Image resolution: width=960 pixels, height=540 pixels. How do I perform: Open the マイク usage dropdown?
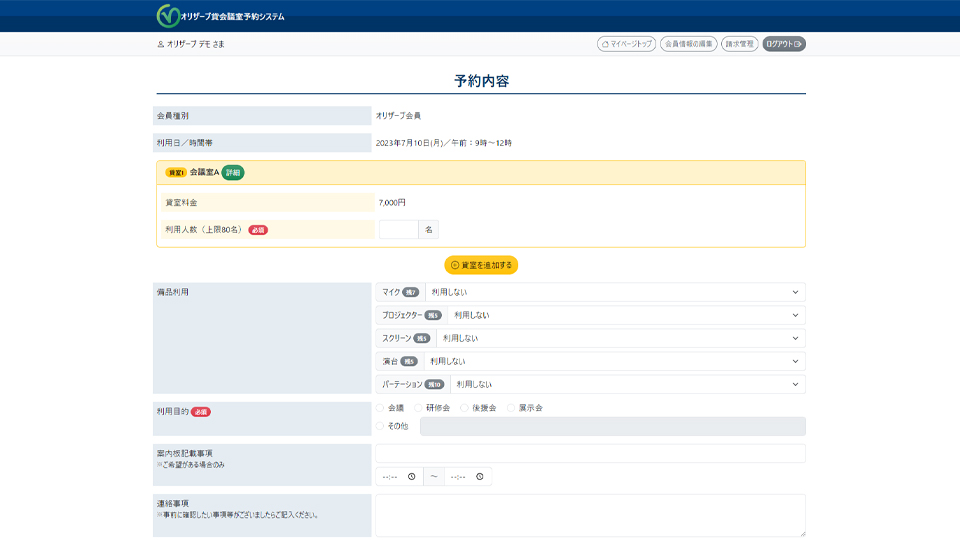(614, 292)
